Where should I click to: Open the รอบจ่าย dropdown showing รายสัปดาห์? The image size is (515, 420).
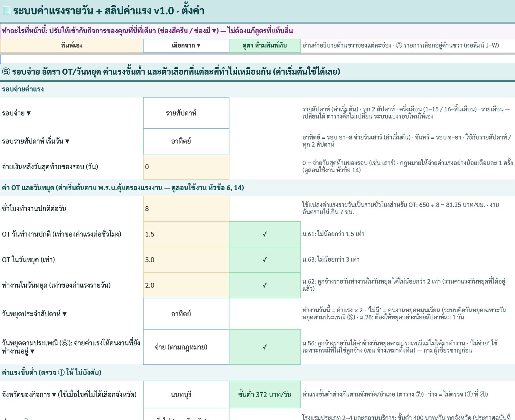[186, 113]
